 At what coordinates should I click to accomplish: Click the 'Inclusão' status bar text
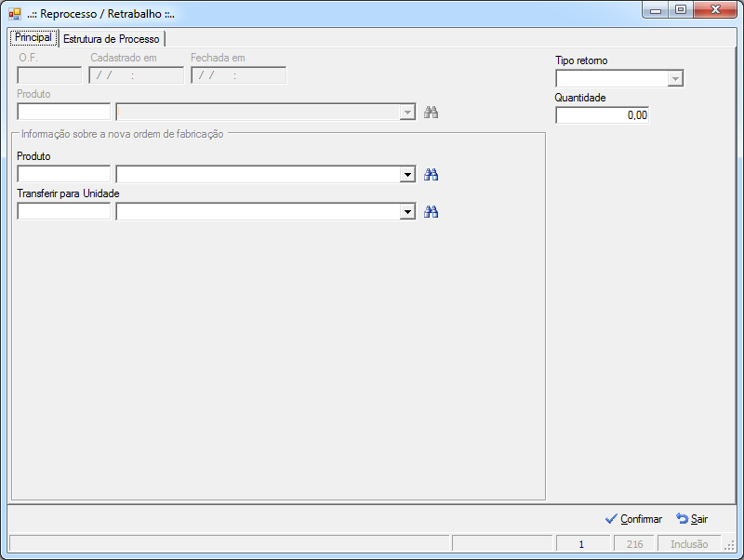(x=689, y=544)
